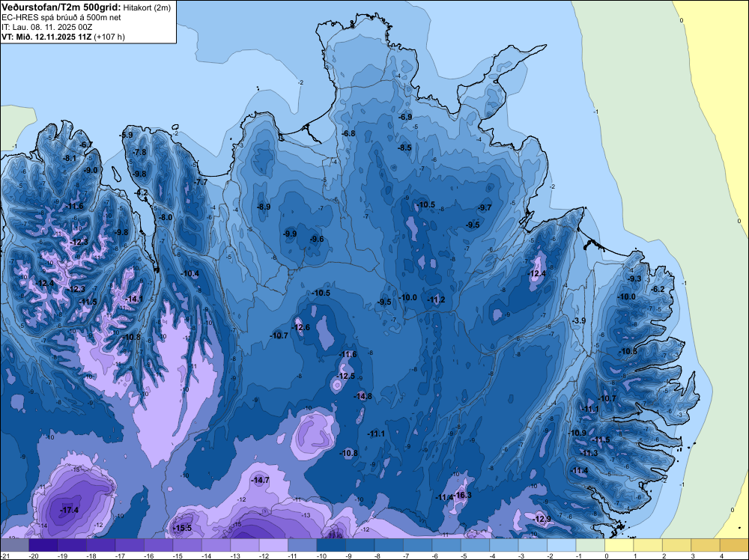
Task: Pick the legend swatch labeled -2
Action: coord(561,545)
